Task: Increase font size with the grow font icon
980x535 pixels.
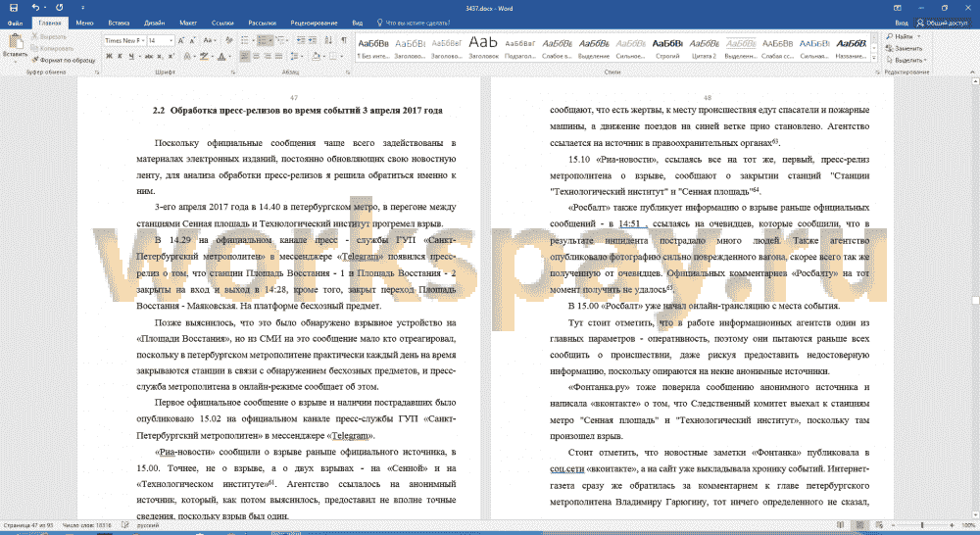Action: pos(181,40)
